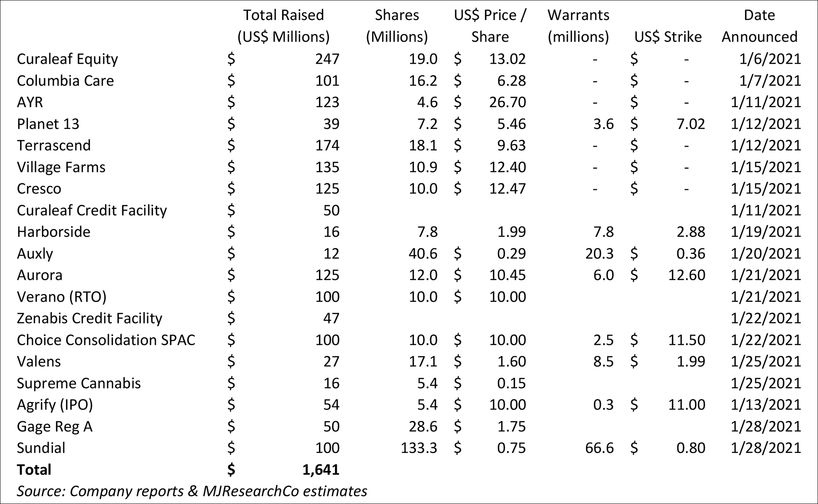Viewport: 818px width, 504px height.
Task: Click the Shares (Millions) header
Action: 397,26
